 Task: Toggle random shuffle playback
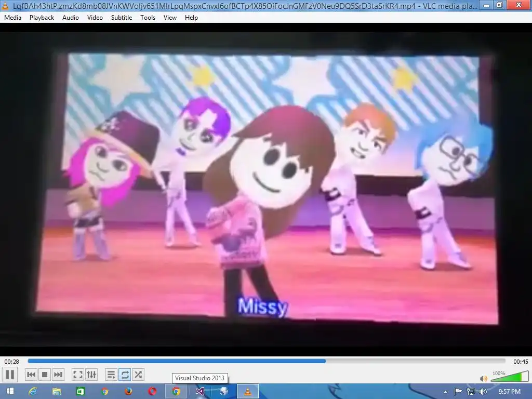point(138,375)
